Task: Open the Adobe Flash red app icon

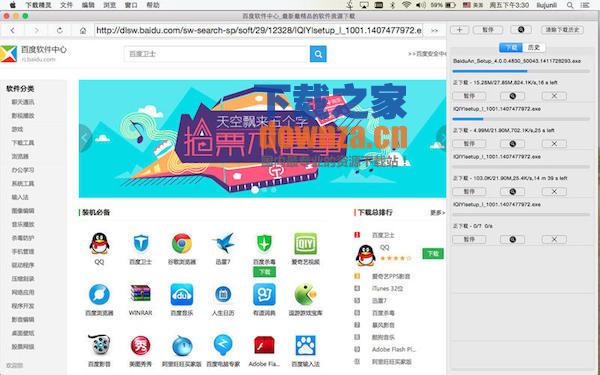Action: click(264, 345)
